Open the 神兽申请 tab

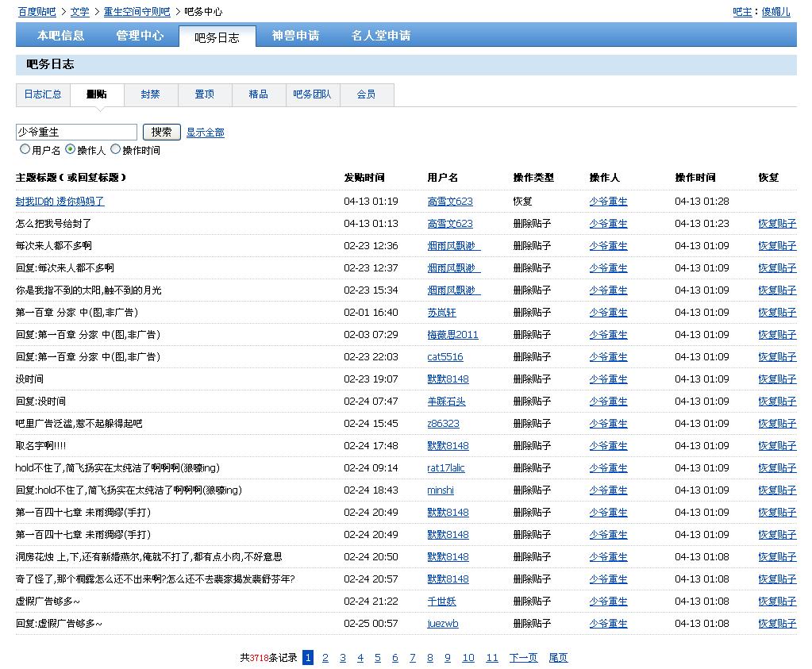pyautogui.click(x=296, y=35)
